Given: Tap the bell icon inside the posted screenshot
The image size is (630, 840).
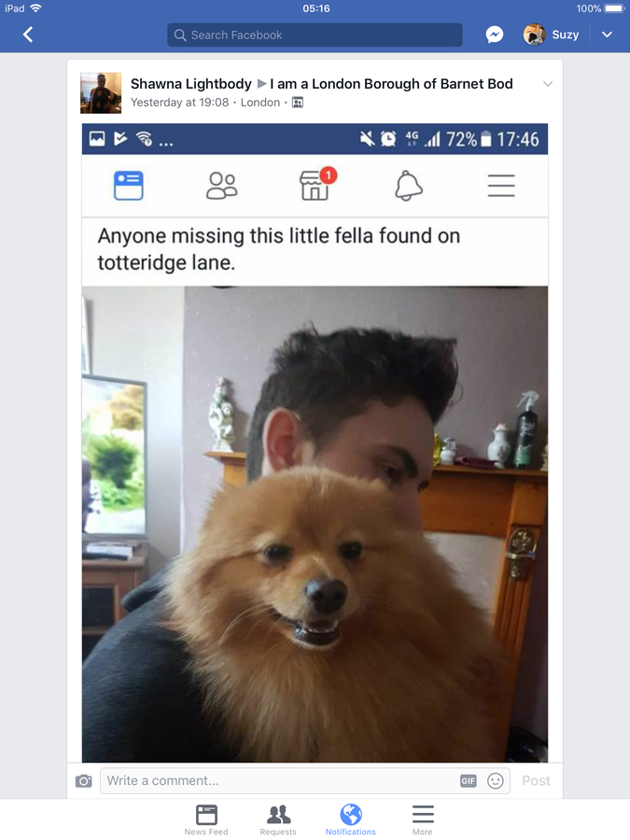Looking at the screenshot, I should point(409,186).
